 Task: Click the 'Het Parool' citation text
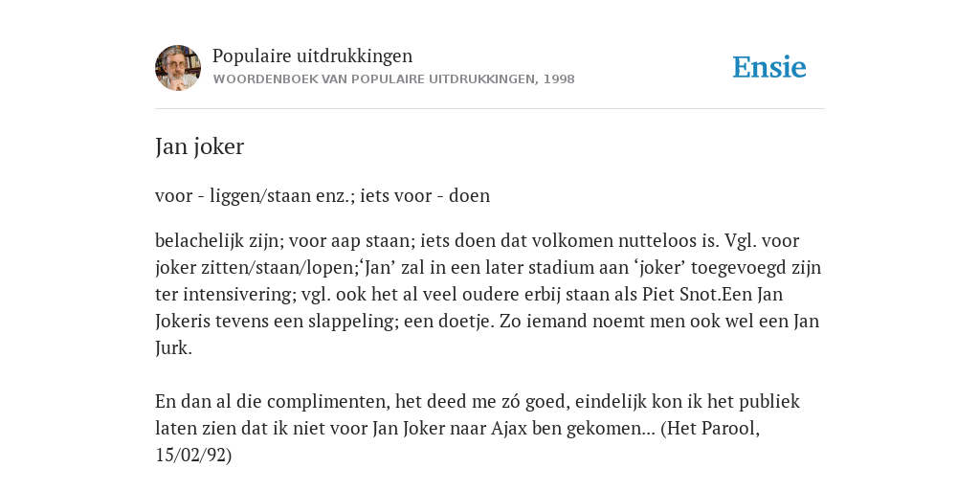point(713,429)
